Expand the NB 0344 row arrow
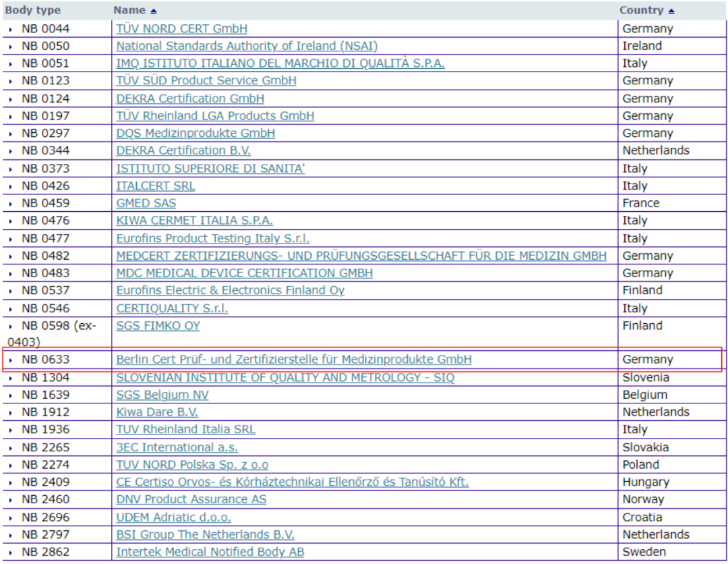728x564 pixels. pyautogui.click(x=10, y=151)
